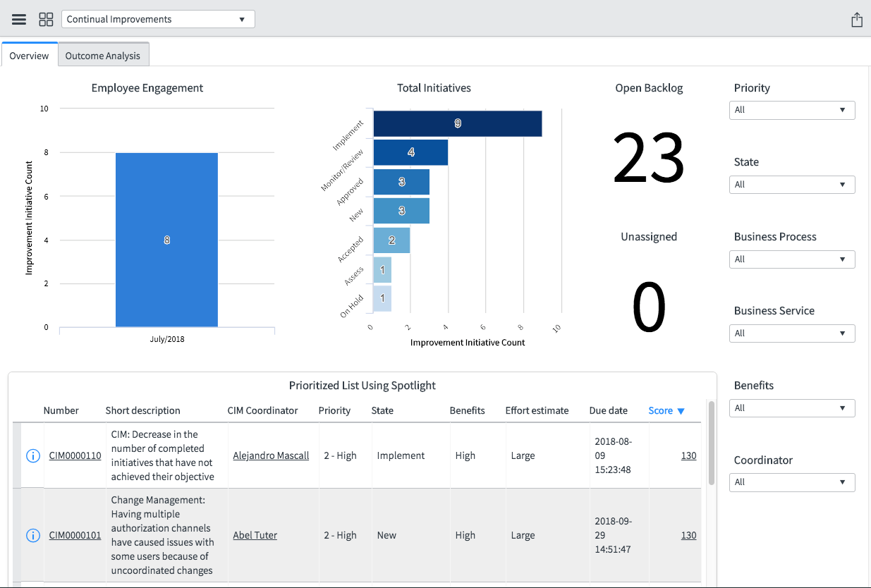Click score 130 for CIM0000110
This screenshot has height=588, width=871.
pos(688,455)
